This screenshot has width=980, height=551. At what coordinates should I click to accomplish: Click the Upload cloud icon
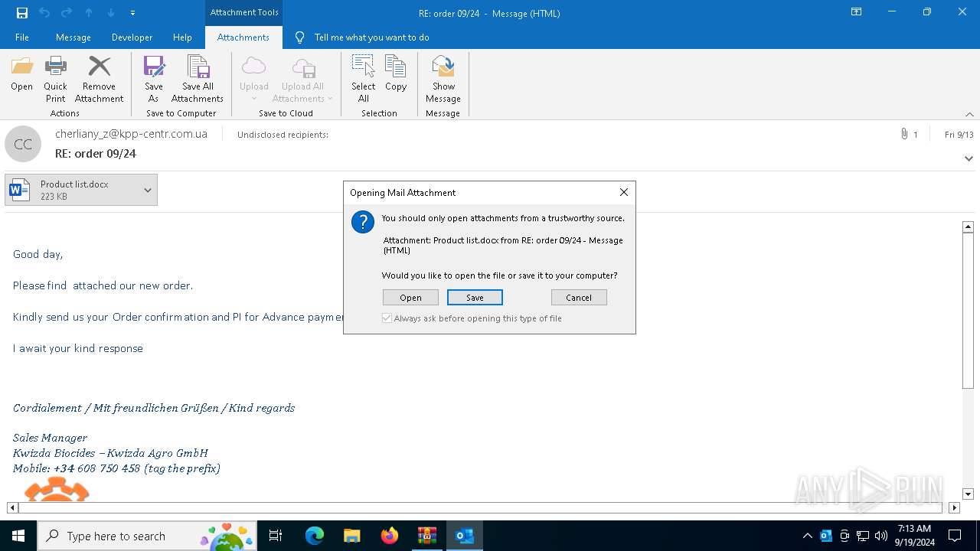click(x=253, y=67)
